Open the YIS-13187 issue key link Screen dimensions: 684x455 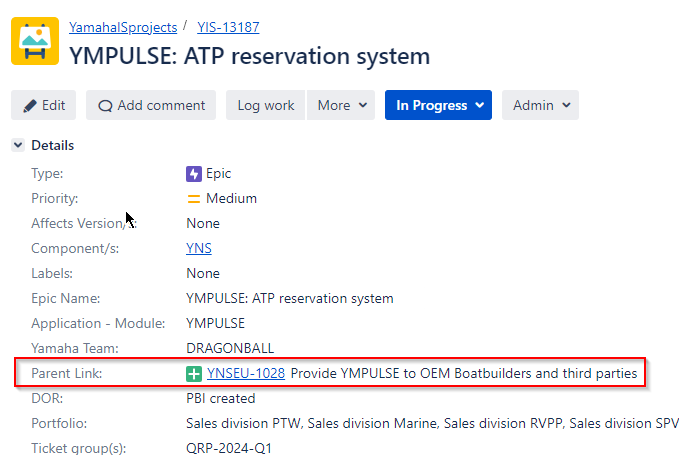[x=228, y=27]
